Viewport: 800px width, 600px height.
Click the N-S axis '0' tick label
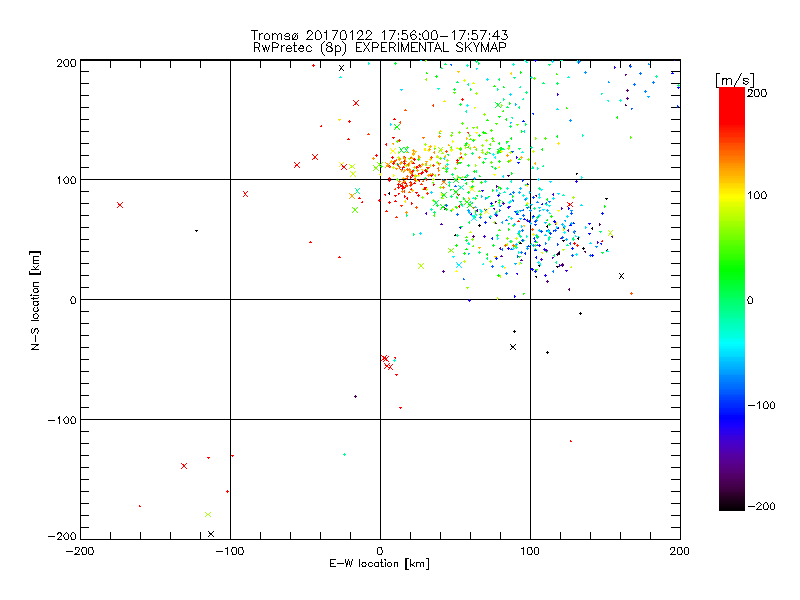[x=73, y=300]
